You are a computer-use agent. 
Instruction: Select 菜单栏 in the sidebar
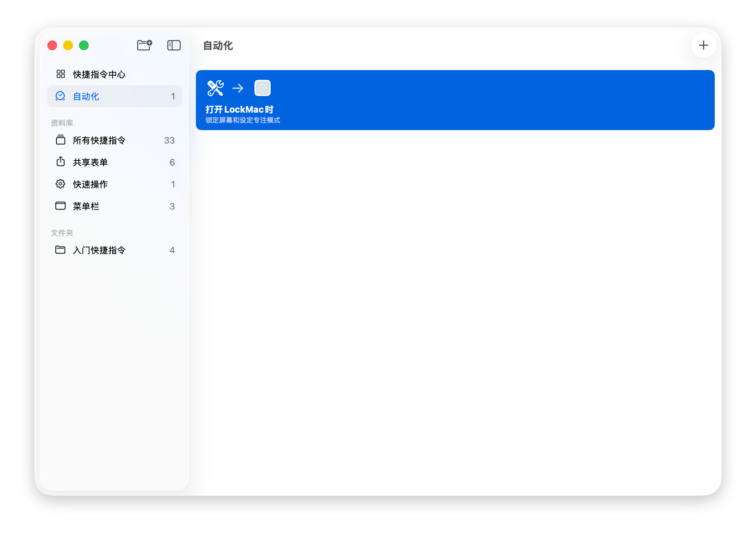click(x=86, y=206)
